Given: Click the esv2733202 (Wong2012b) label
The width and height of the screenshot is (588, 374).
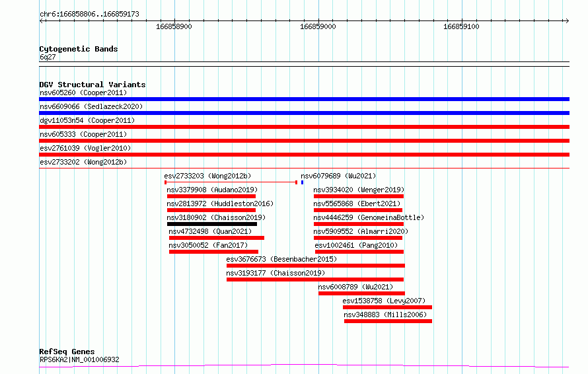Looking at the screenshot, I should pos(83,162).
